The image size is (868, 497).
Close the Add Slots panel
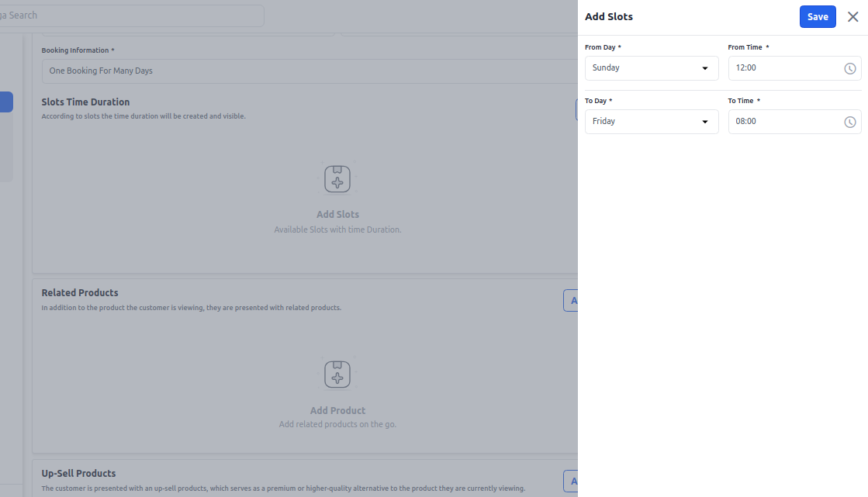coord(852,17)
